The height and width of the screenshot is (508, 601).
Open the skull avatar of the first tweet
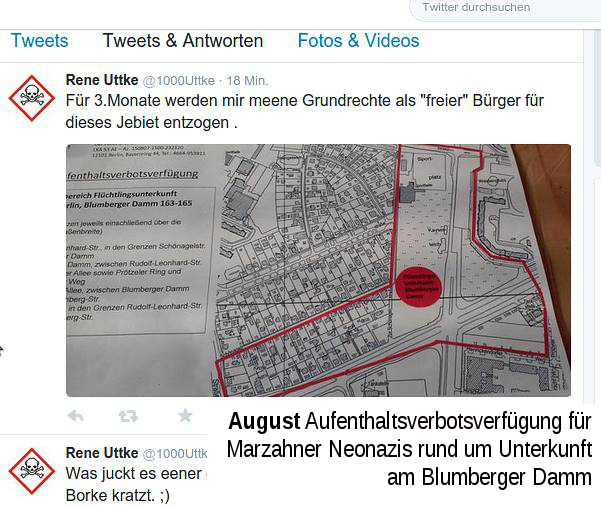[32, 98]
